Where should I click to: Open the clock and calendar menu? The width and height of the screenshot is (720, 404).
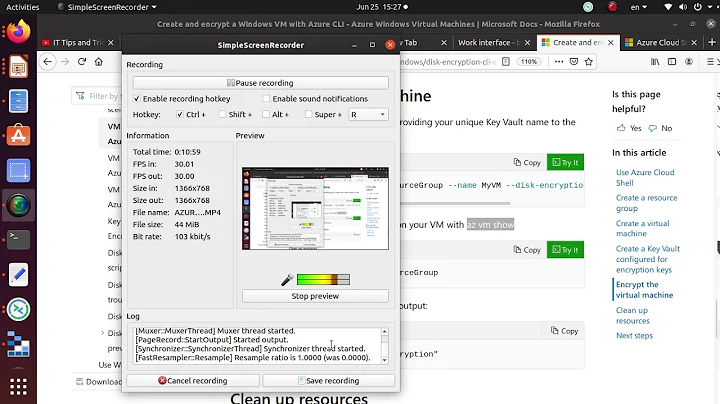382,7
